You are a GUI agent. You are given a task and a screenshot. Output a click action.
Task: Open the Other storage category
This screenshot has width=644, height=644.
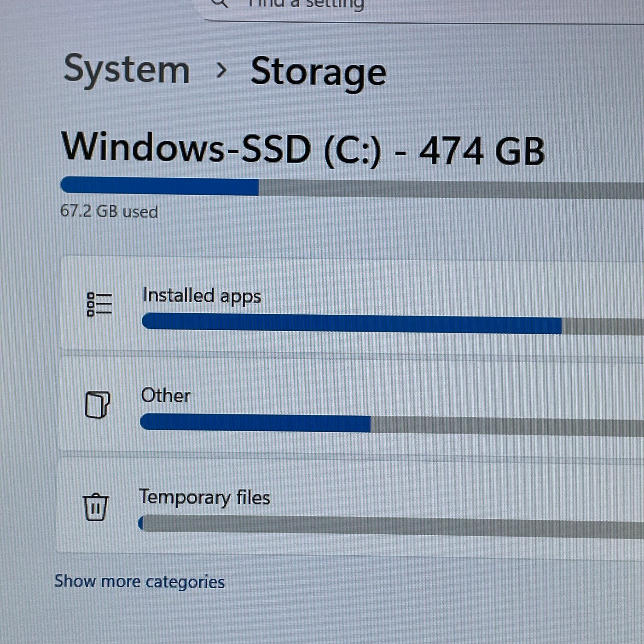(x=166, y=395)
